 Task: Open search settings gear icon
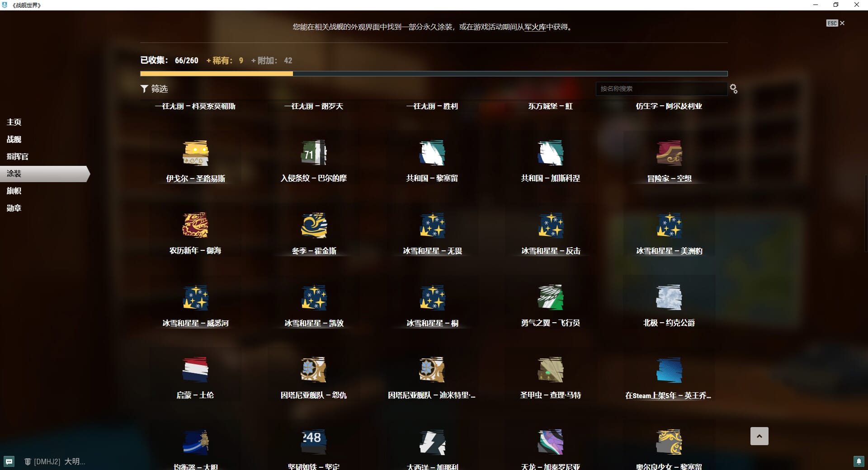(x=733, y=89)
